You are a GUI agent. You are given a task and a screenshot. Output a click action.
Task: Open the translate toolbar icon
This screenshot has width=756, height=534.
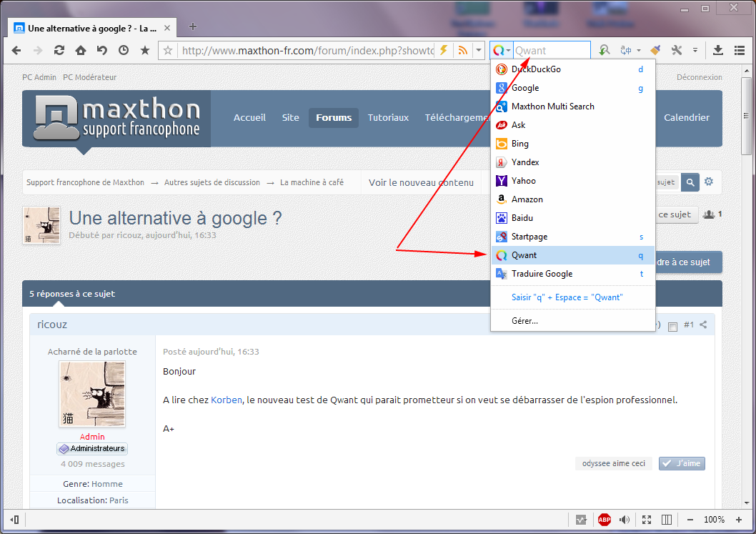click(x=626, y=50)
